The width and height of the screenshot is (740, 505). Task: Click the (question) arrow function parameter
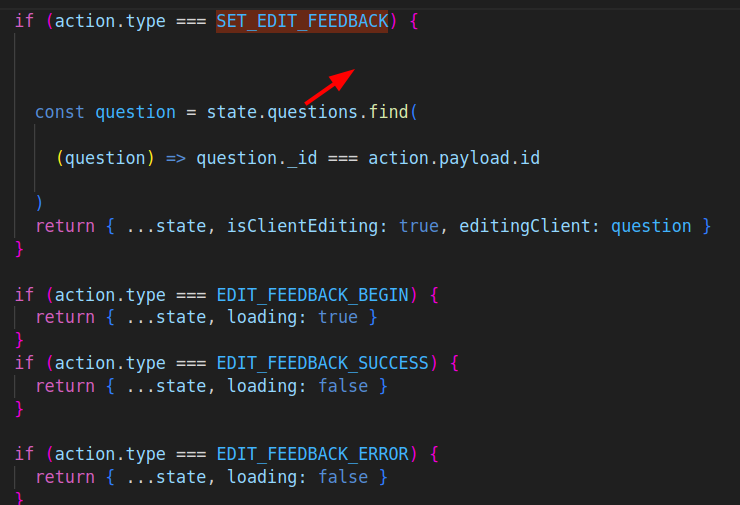[105, 158]
